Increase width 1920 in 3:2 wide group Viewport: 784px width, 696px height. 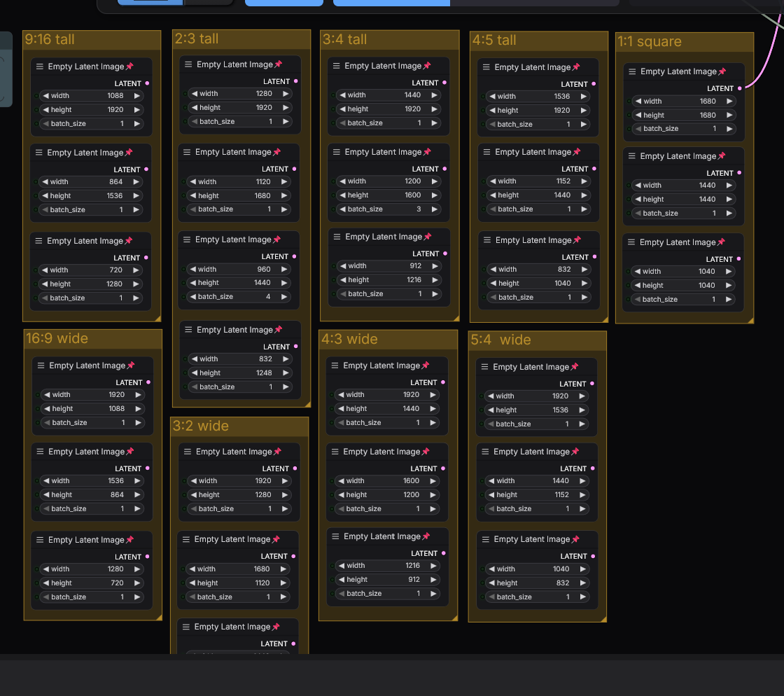tap(284, 480)
